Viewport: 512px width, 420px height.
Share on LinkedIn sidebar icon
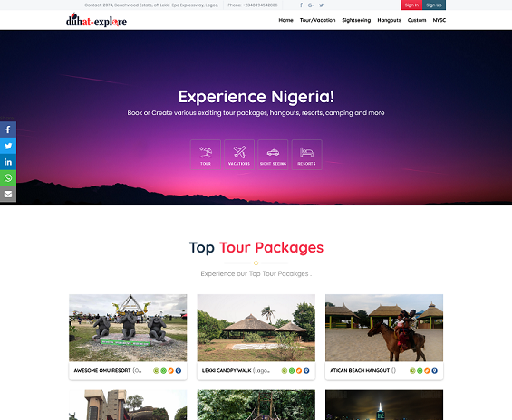pos(8,162)
